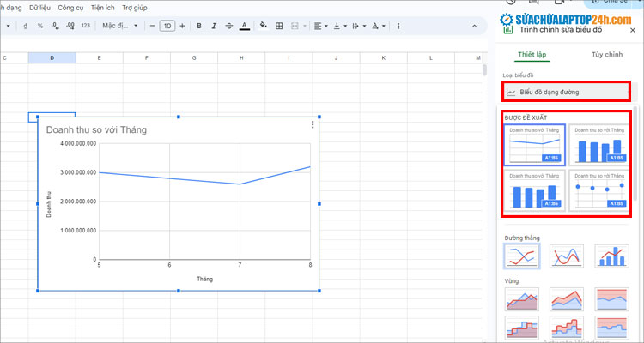Screen dimensions: 644x343
Task: Open the text color picker
Action: pyautogui.click(x=245, y=27)
